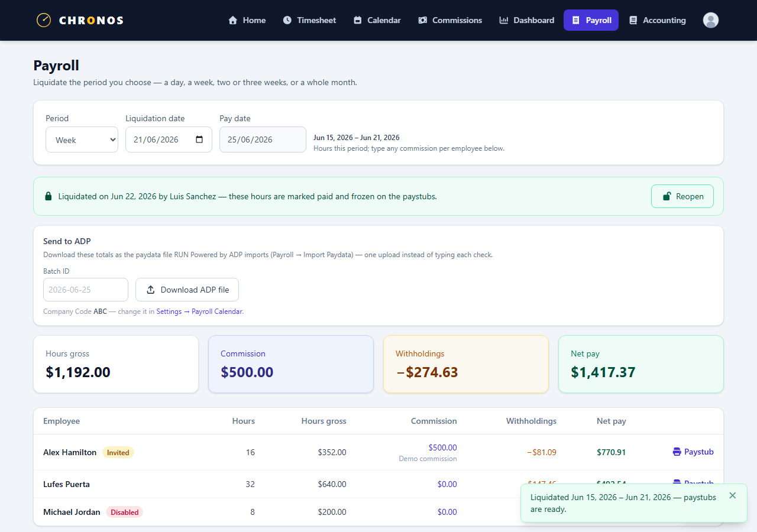
Task: Click Alex Hamilton's −$81.09 withholdings
Action: (542, 452)
